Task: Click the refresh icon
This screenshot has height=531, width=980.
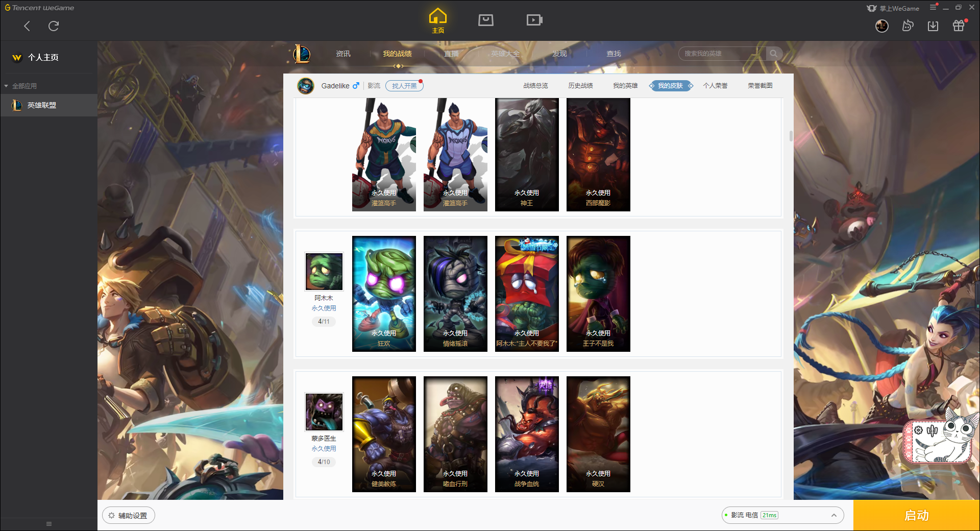Action: 54,26
